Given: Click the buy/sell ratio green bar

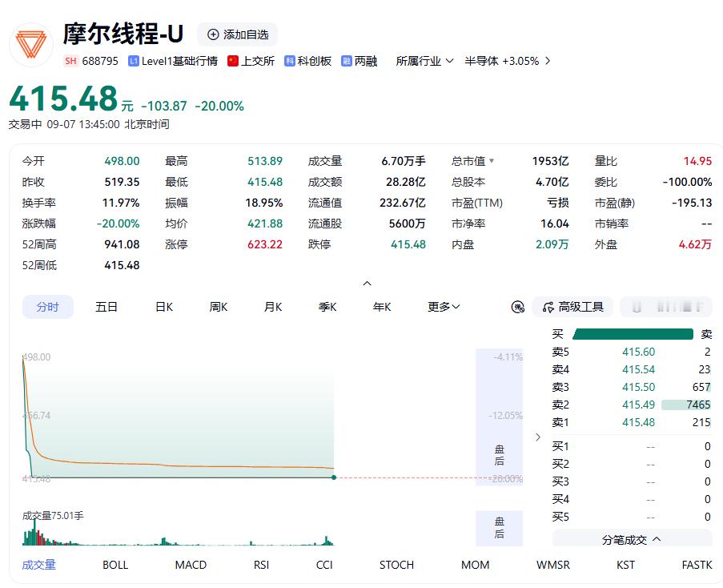Looking at the screenshot, I should 633,334.
